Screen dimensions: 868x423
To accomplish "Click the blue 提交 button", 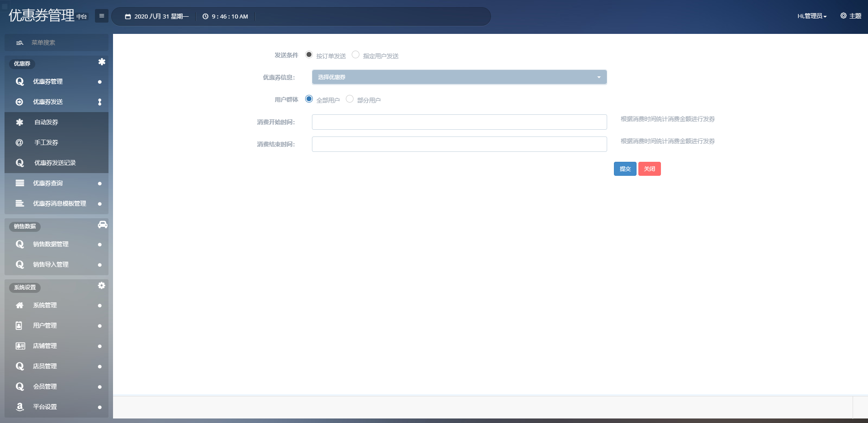I will click(625, 169).
